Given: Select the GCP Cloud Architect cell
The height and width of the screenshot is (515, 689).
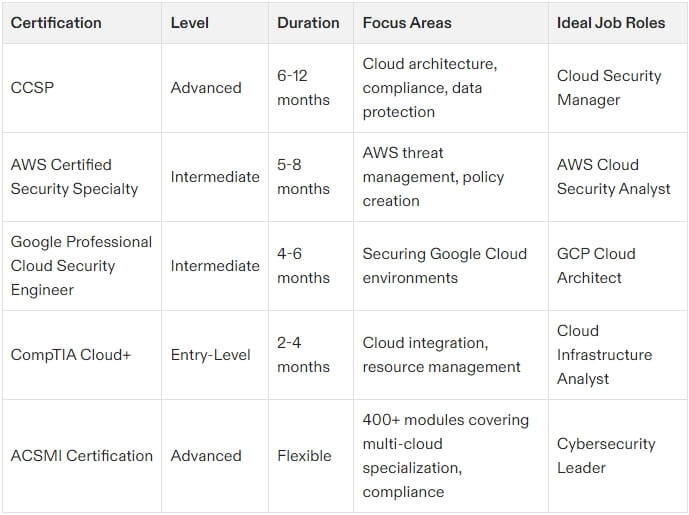Looking at the screenshot, I should tap(596, 266).
